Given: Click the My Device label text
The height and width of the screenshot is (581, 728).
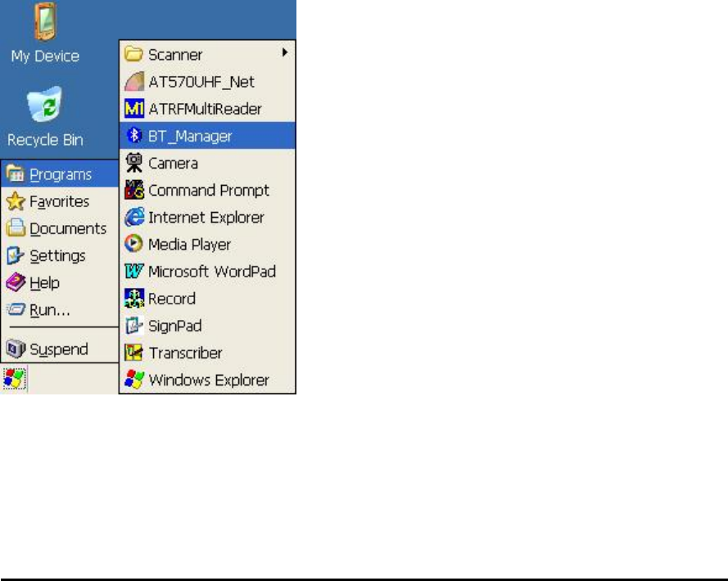Looking at the screenshot, I should point(45,56).
